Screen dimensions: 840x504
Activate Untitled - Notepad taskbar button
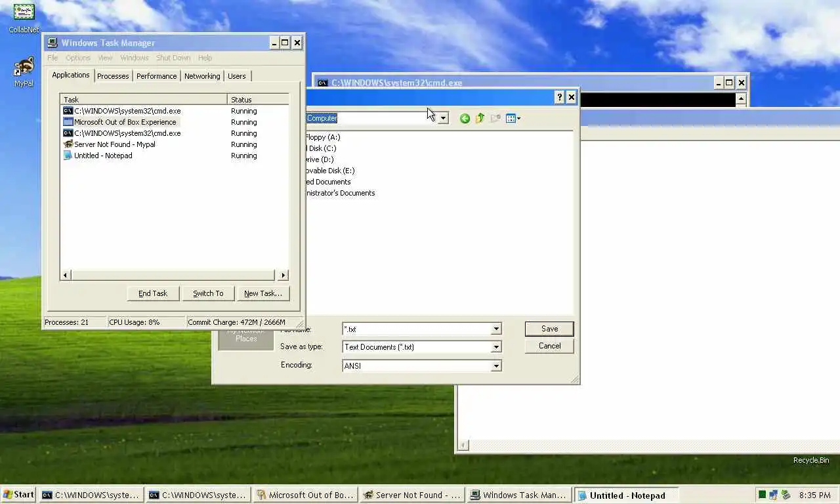[x=626, y=495]
